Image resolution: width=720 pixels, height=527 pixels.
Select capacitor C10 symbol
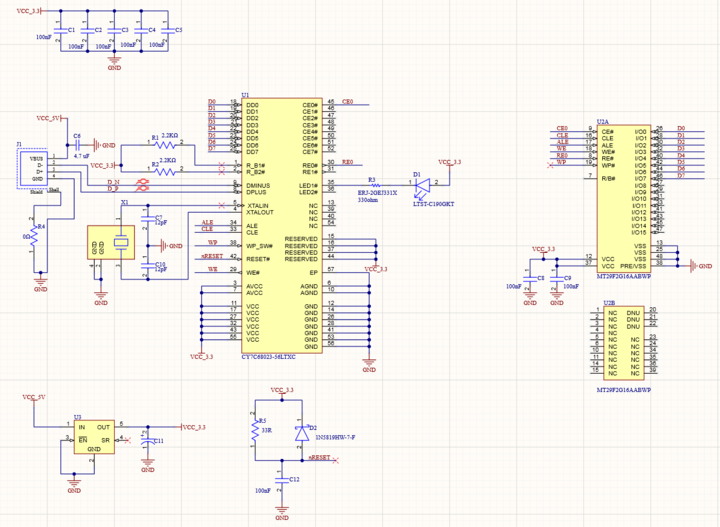coord(148,266)
